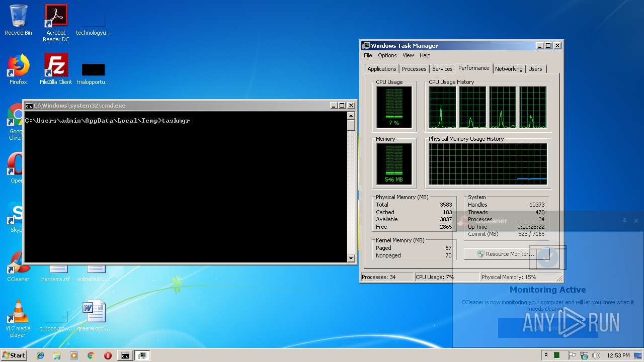The height and width of the screenshot is (362, 644).
Task: Open Task Manager View menu
Action: click(408, 55)
